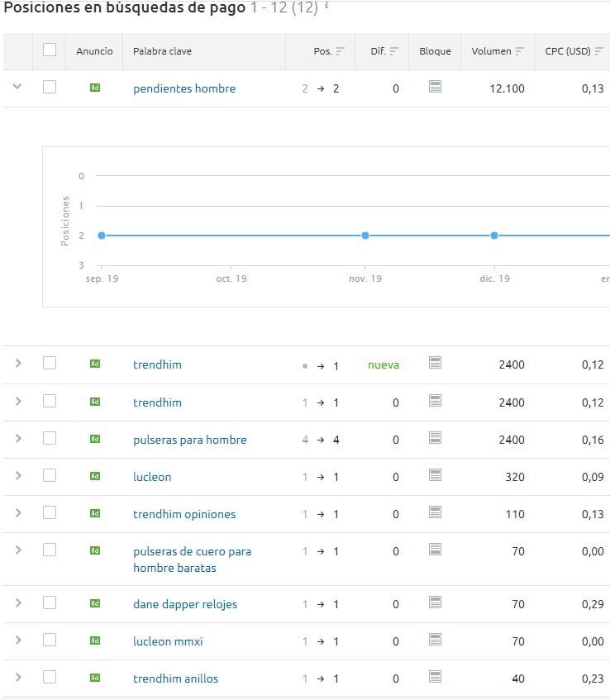Collapse the pendientes hombre row chart

click(x=17, y=86)
